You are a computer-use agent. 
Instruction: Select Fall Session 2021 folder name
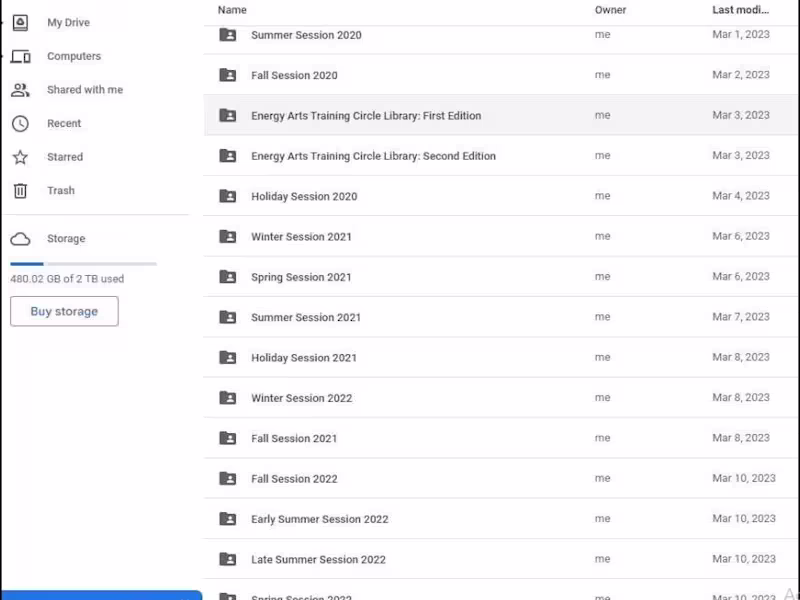point(294,438)
